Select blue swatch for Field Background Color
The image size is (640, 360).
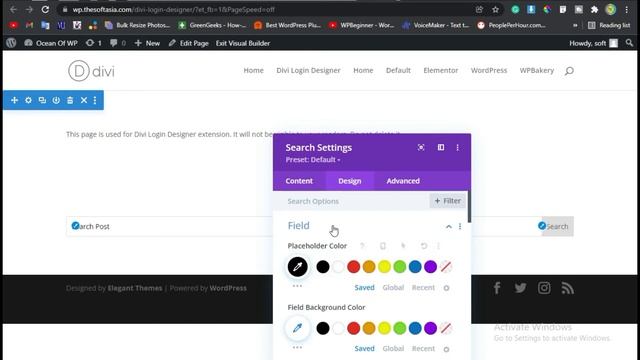pyautogui.click(x=415, y=328)
